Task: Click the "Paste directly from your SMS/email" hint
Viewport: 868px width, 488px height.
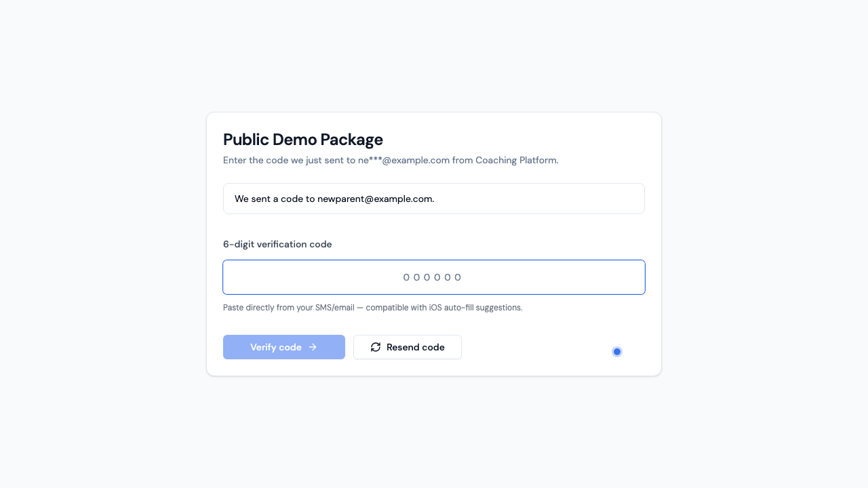Action: [288, 308]
